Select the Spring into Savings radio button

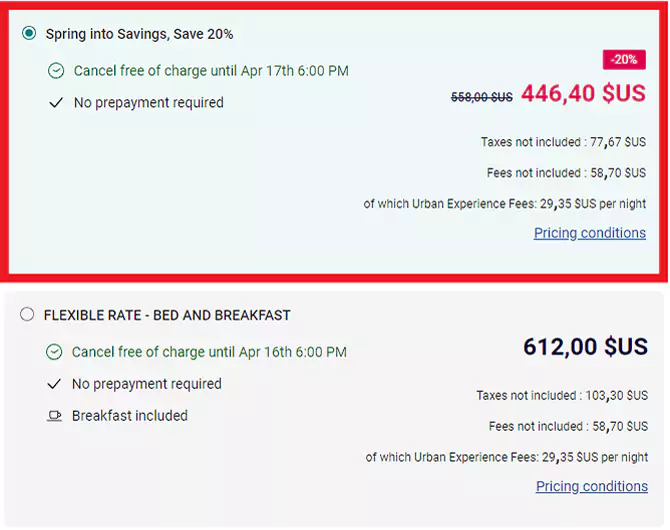[x=29, y=33]
